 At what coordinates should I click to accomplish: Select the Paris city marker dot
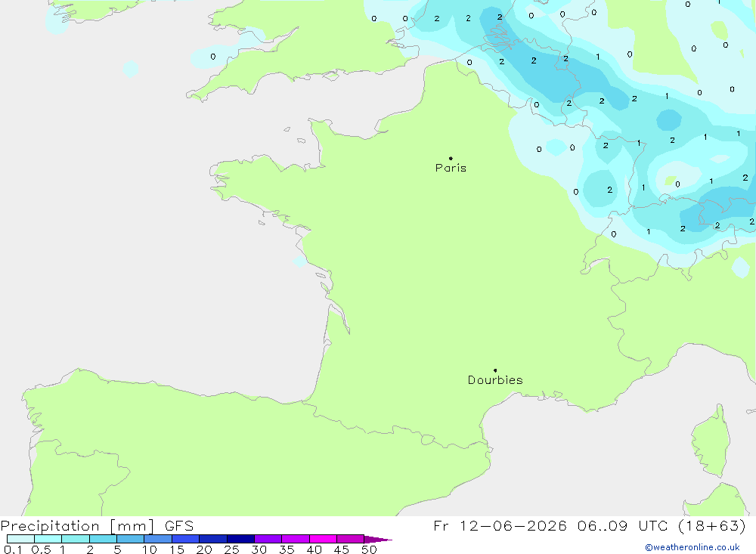(451, 158)
